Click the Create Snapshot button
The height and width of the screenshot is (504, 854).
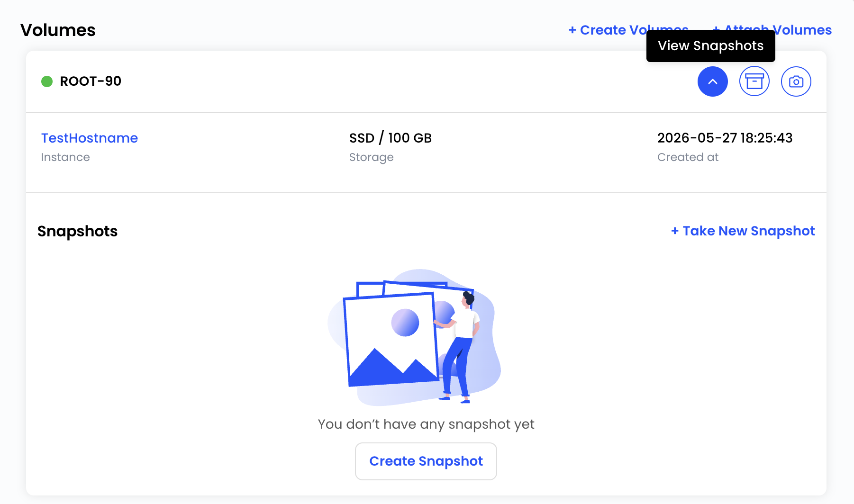coord(426,461)
